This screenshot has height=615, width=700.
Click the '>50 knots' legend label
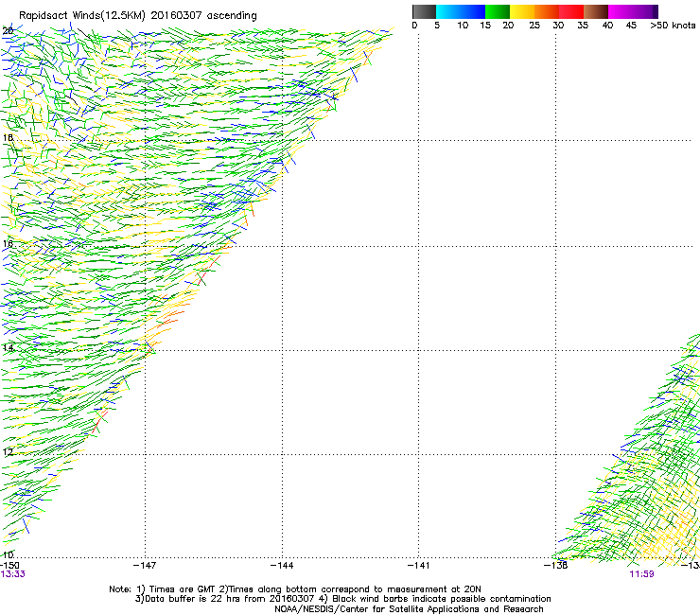coord(673,26)
